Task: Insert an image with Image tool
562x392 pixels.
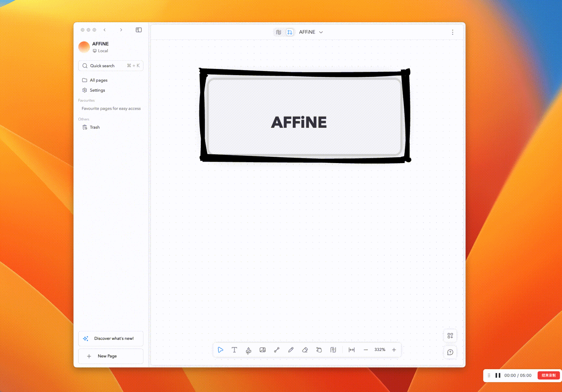Action: (x=263, y=350)
